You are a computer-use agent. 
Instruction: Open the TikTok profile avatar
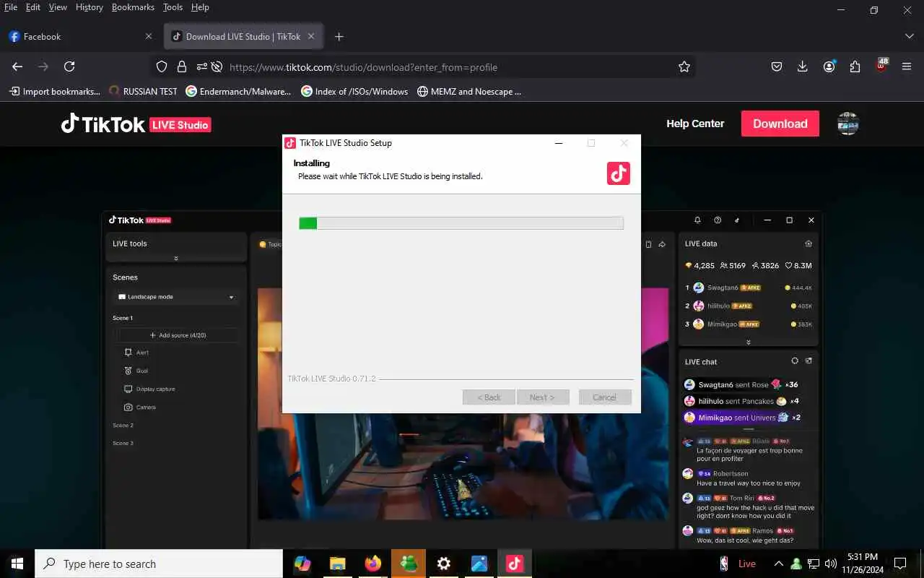point(847,124)
